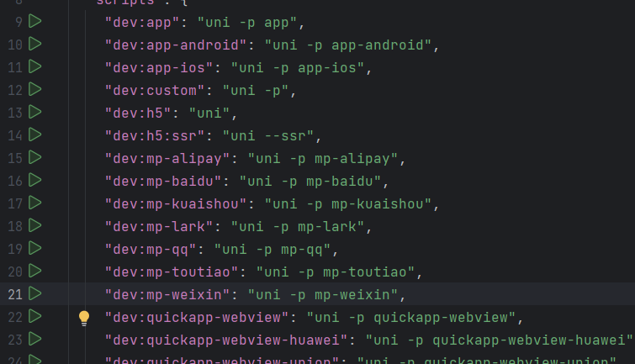Viewport: 635px width, 364px height.
Task: Run the dev:mp-baidu script gutter icon
Action: pos(35,180)
